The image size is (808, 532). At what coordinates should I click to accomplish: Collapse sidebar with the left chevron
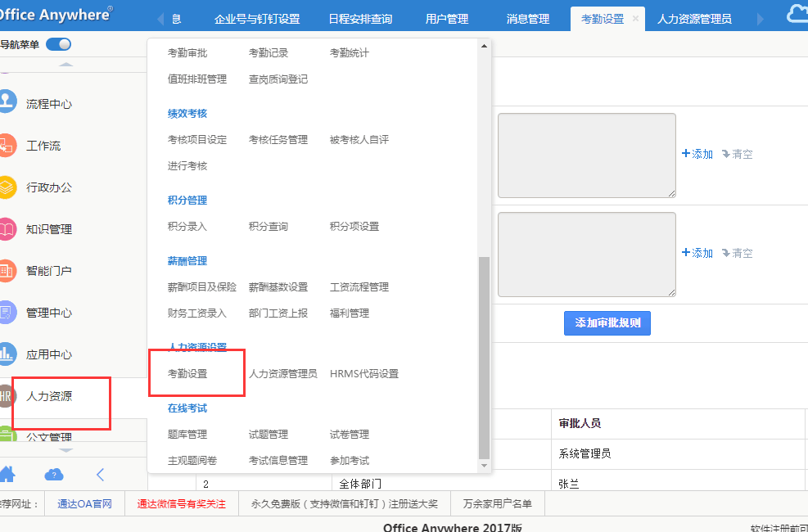tap(100, 474)
